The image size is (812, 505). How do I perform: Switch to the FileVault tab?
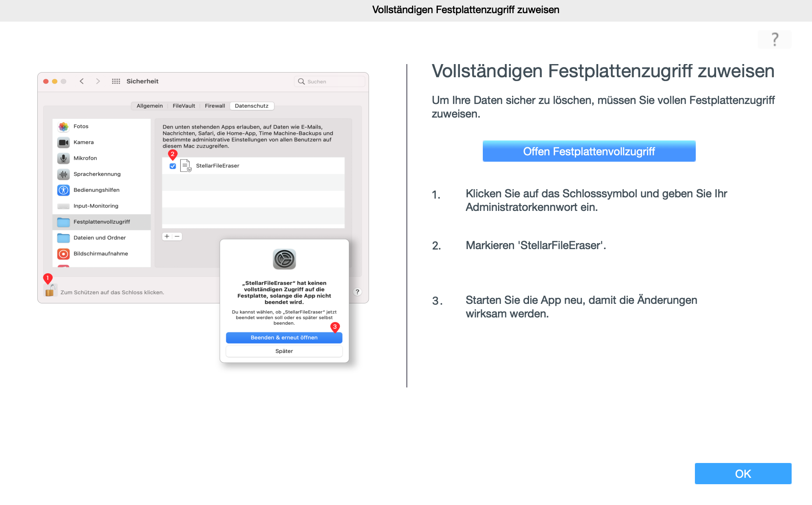click(184, 106)
